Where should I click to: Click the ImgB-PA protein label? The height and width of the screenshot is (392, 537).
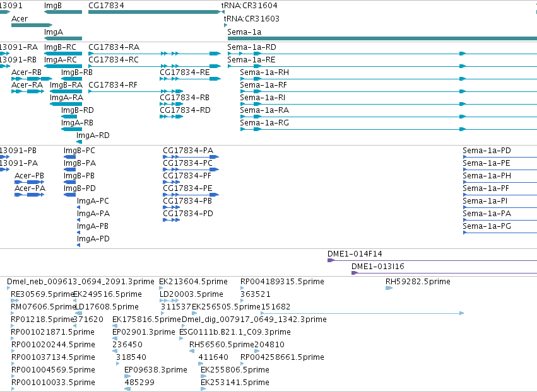[x=80, y=163]
